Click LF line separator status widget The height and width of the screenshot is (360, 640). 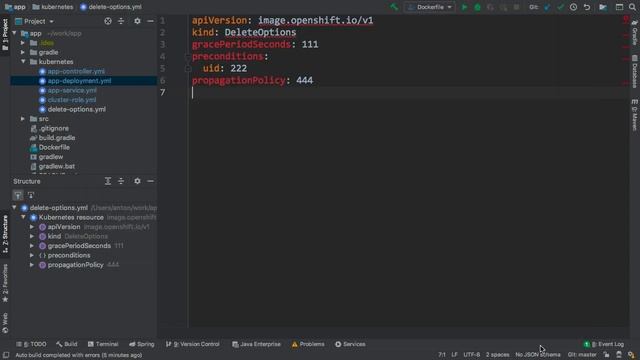point(454,355)
